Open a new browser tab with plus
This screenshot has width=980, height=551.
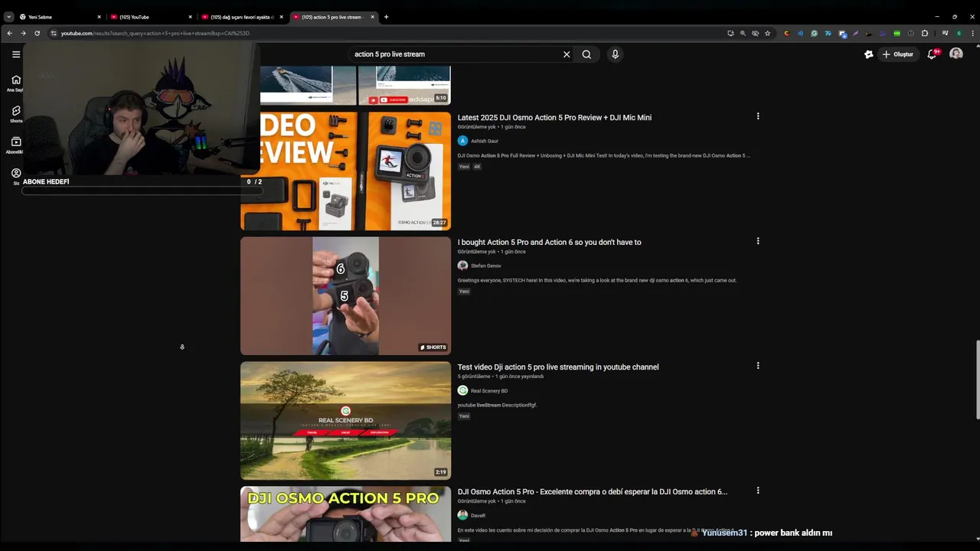(x=386, y=17)
